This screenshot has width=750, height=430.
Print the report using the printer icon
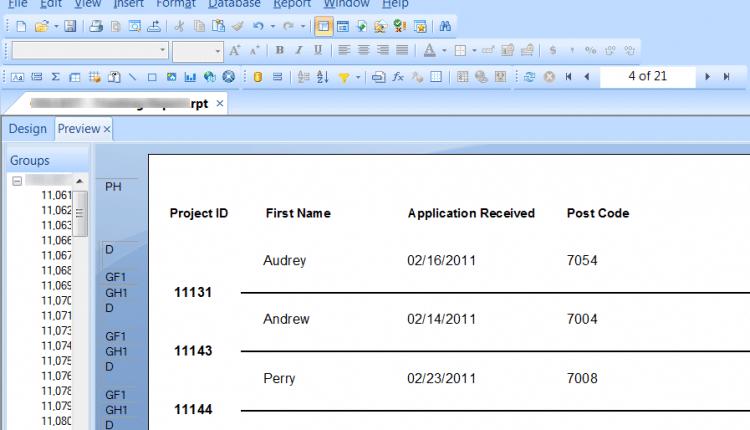tap(96, 26)
